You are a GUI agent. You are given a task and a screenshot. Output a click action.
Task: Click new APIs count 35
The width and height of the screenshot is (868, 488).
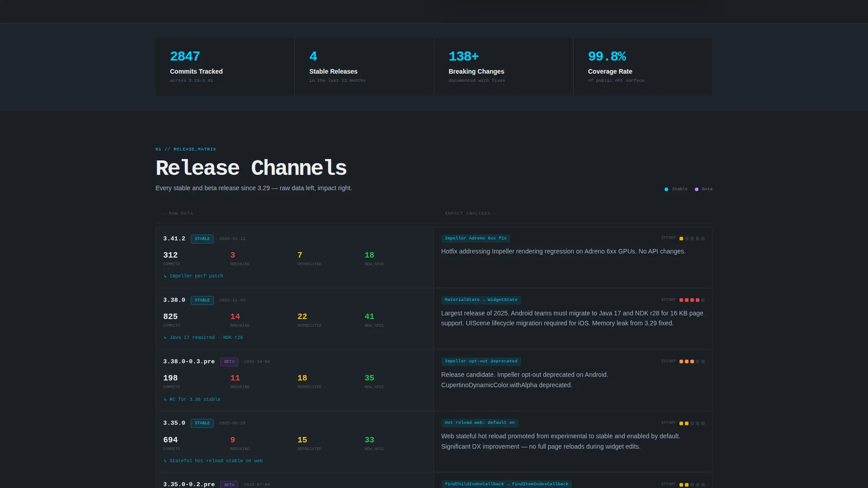369,378
